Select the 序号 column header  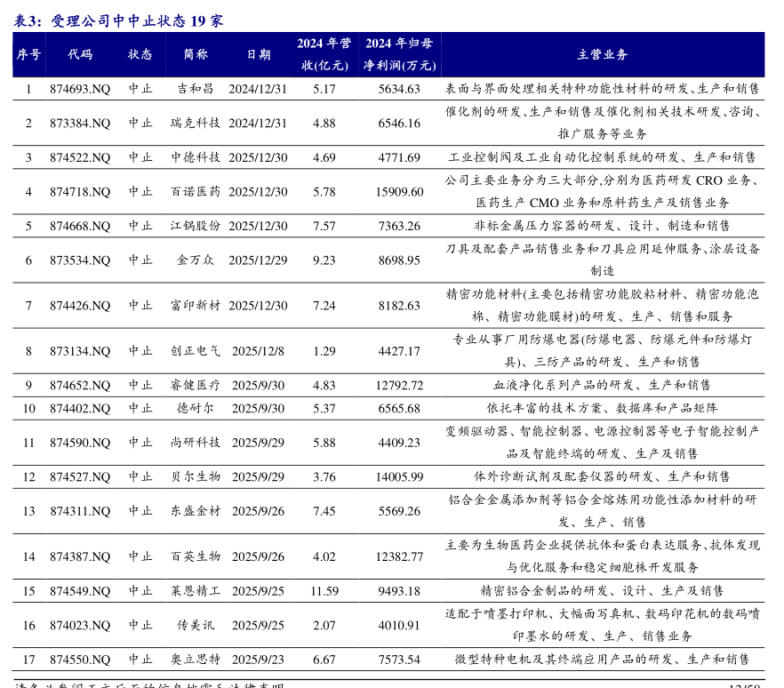tap(28, 54)
